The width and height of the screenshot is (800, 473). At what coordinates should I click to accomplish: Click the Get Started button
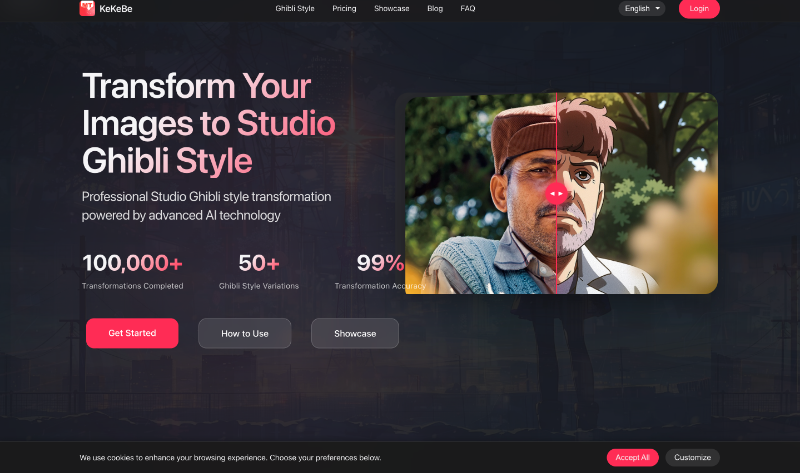[x=132, y=333]
